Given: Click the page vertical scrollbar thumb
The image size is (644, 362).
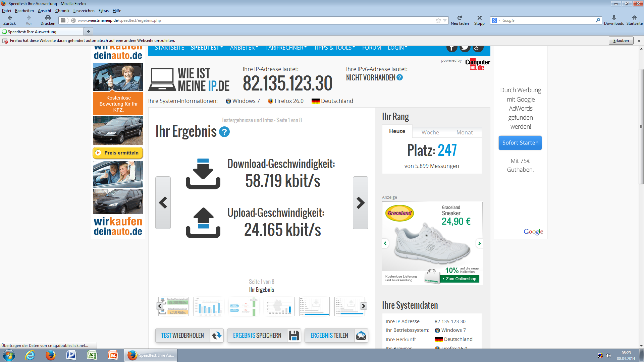Looking at the screenshot, I should pos(641,127).
